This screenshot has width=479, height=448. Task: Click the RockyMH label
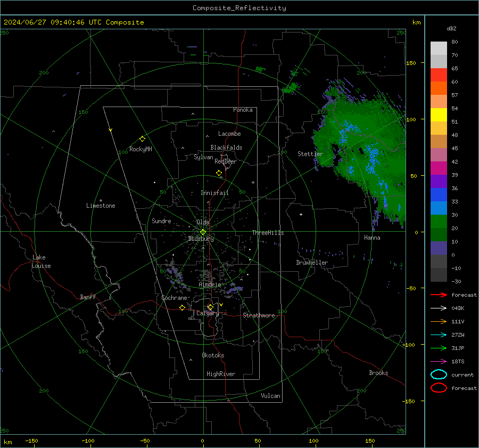point(141,149)
